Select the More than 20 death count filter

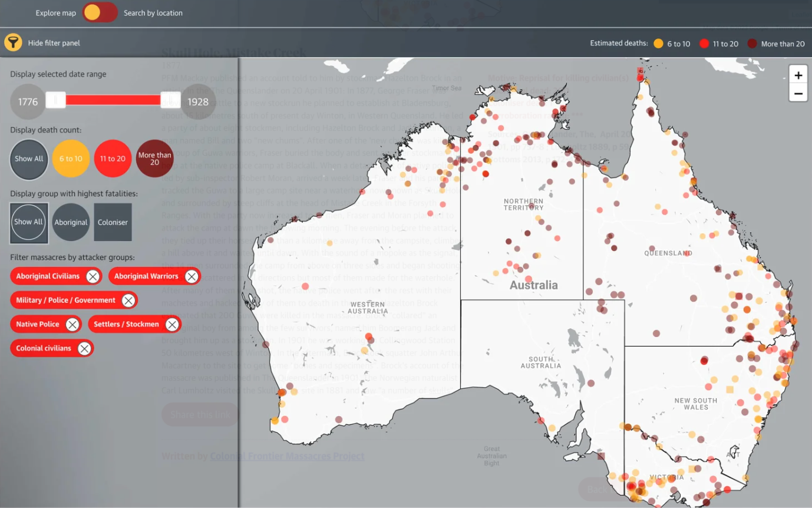point(155,159)
